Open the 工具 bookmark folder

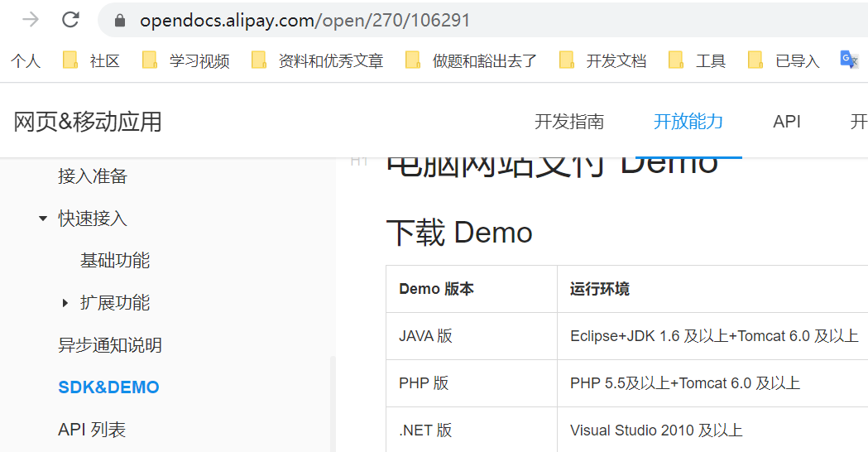click(698, 60)
